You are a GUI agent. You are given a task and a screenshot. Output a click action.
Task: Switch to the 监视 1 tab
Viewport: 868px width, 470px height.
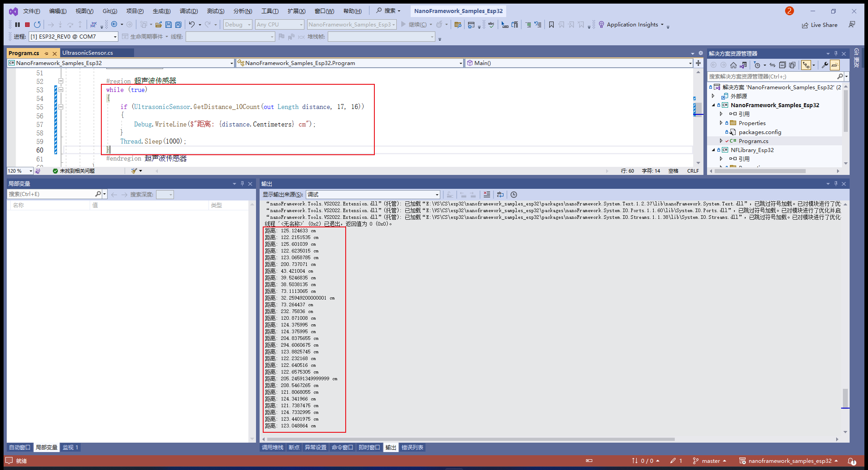70,448
